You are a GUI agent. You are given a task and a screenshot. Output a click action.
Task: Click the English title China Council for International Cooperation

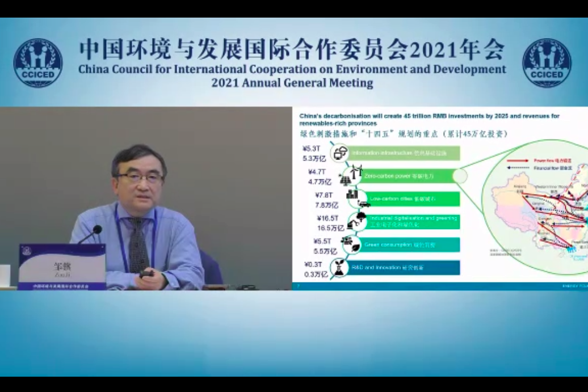292,70
